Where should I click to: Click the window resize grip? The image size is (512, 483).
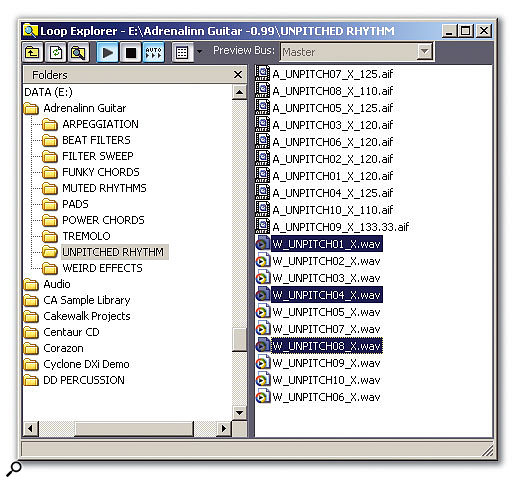pyautogui.click(x=487, y=451)
